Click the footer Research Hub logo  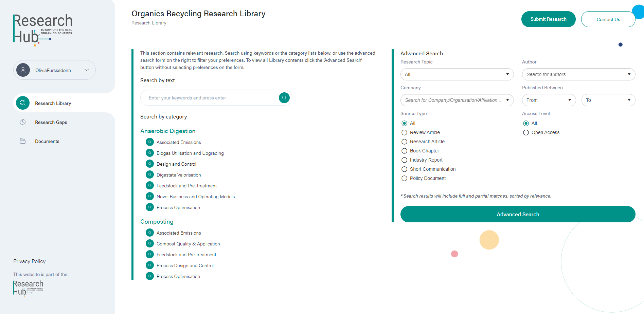pos(28,288)
